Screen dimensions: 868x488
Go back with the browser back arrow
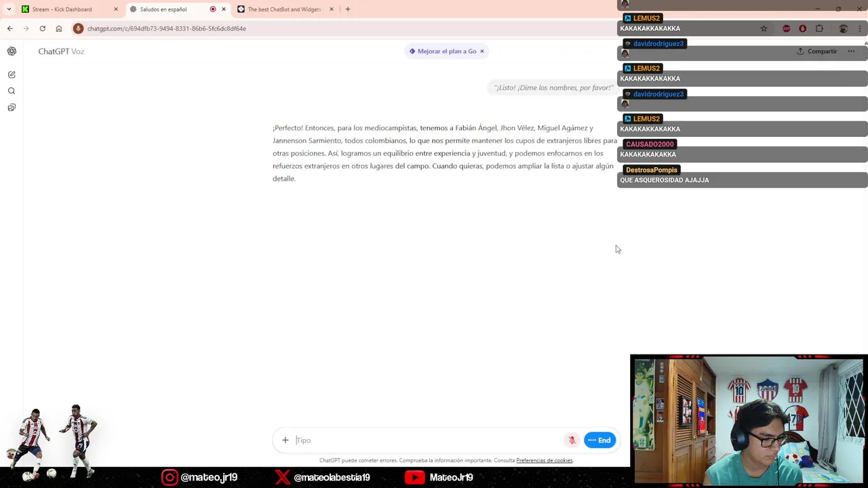(x=9, y=28)
